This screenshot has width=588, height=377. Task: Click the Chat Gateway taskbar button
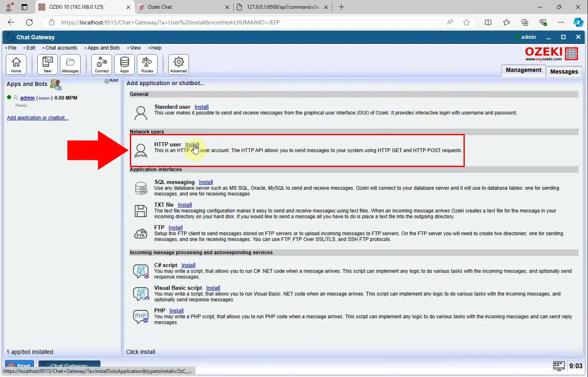[69, 365]
